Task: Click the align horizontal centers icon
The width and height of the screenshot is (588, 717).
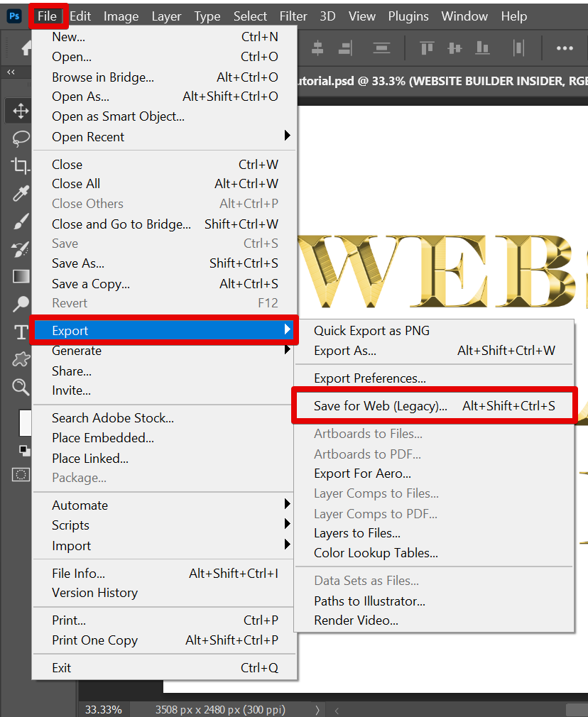Action: tap(317, 48)
